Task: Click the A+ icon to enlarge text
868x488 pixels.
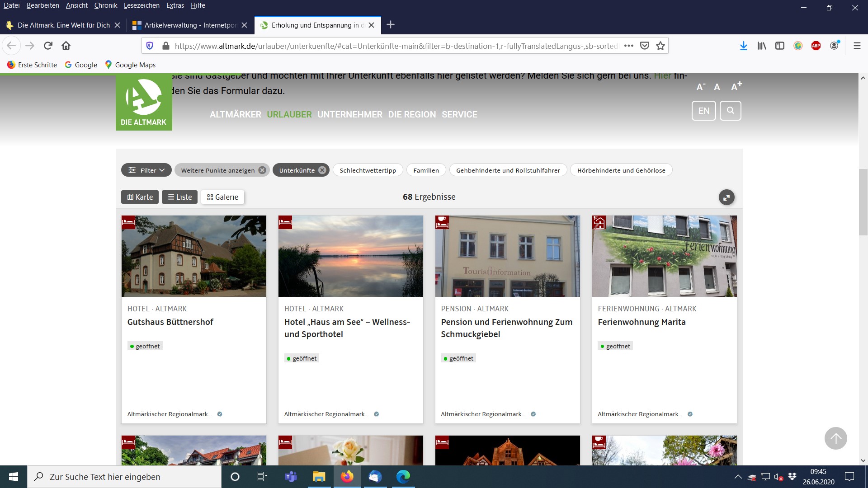Action: coord(736,86)
